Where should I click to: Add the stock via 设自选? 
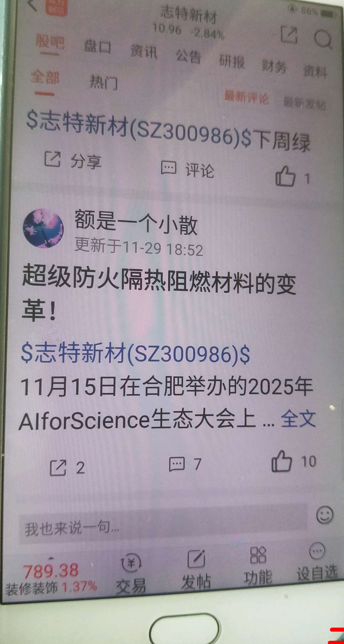pos(317,562)
